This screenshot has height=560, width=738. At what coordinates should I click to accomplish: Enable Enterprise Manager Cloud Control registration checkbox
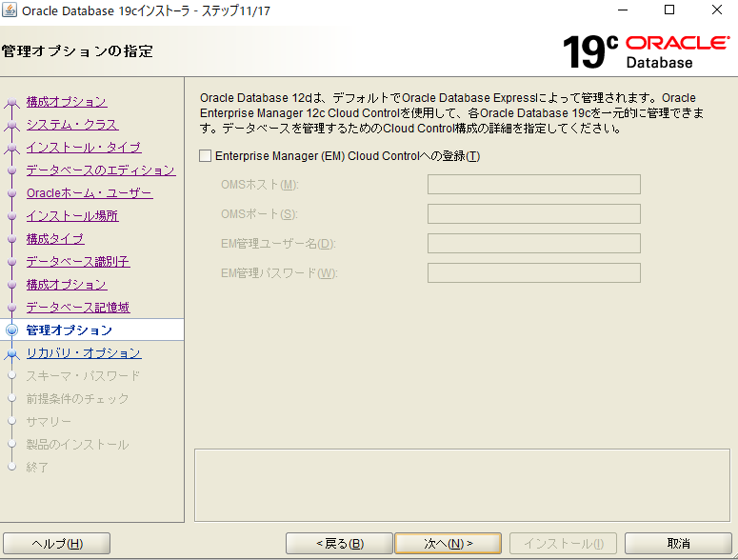click(206, 156)
